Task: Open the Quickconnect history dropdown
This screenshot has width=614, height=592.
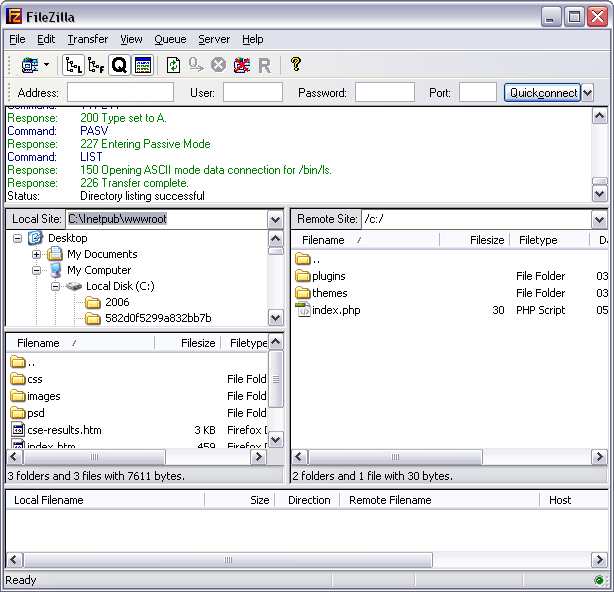Action: (587, 93)
